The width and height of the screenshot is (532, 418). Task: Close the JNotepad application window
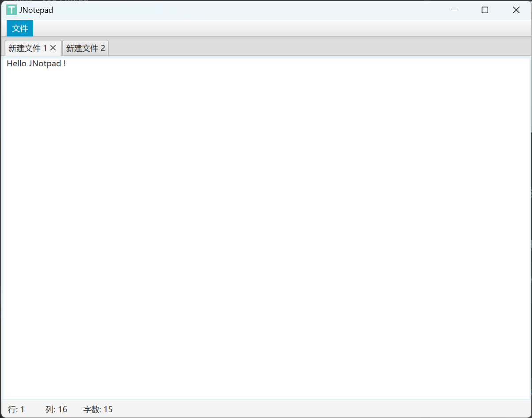click(516, 10)
